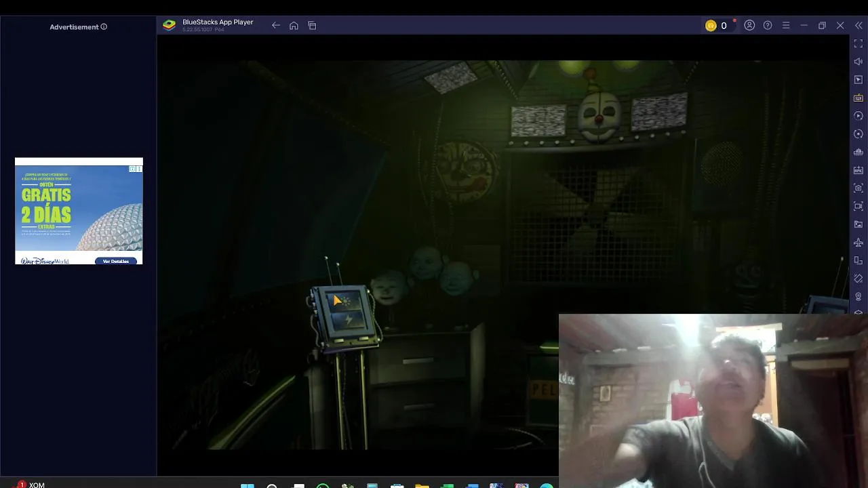This screenshot has height=488, width=868.
Task: Lock the mouse cursor from side toolbar
Action: [x=859, y=80]
